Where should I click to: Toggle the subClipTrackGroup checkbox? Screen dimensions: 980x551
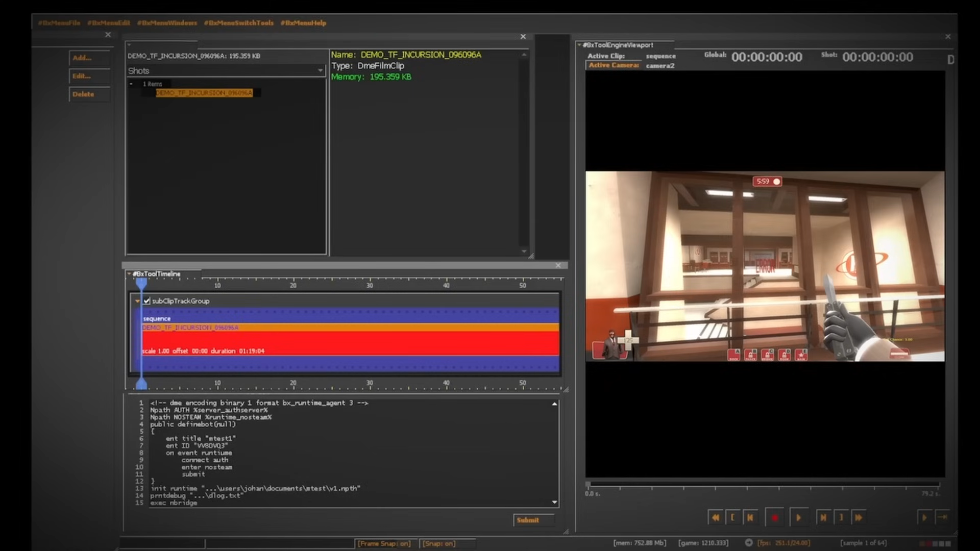147,301
